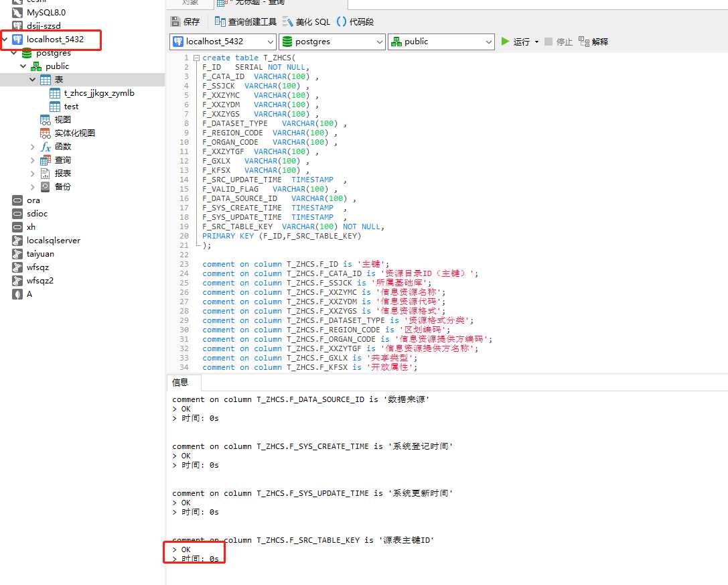Viewport: 728px width, 585px height.
Task: Click comment line for T_ZHCS.F_GXLX
Action: click(309, 359)
